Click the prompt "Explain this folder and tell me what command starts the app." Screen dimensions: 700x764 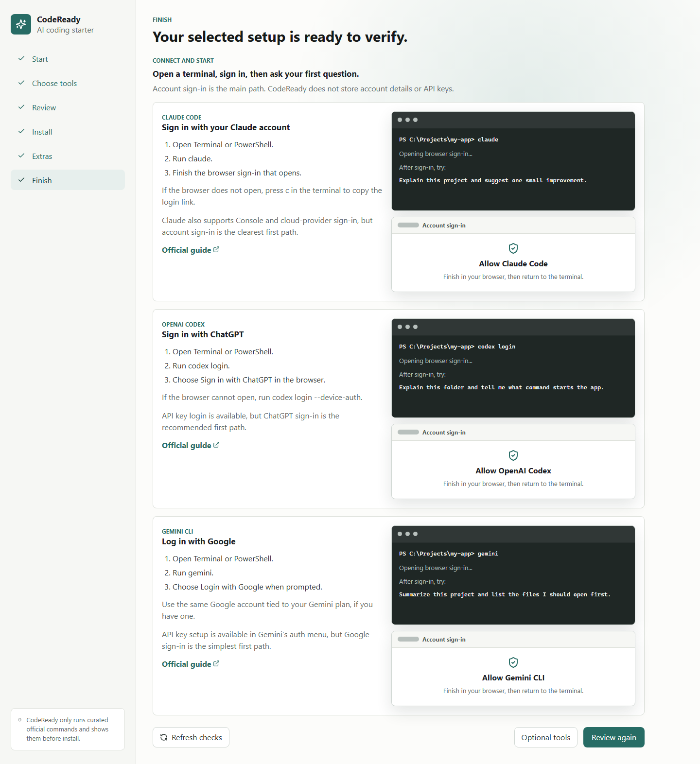(x=501, y=387)
